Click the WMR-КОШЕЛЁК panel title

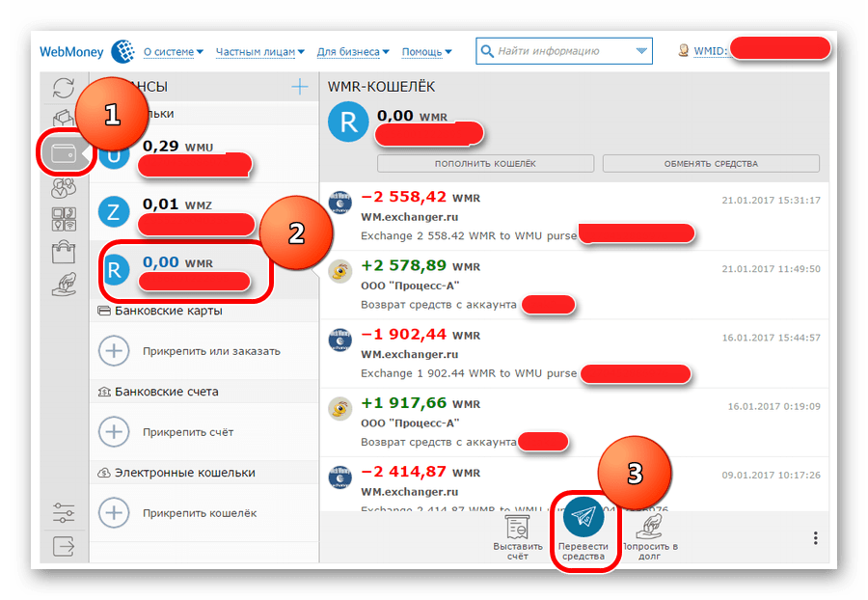tap(381, 87)
